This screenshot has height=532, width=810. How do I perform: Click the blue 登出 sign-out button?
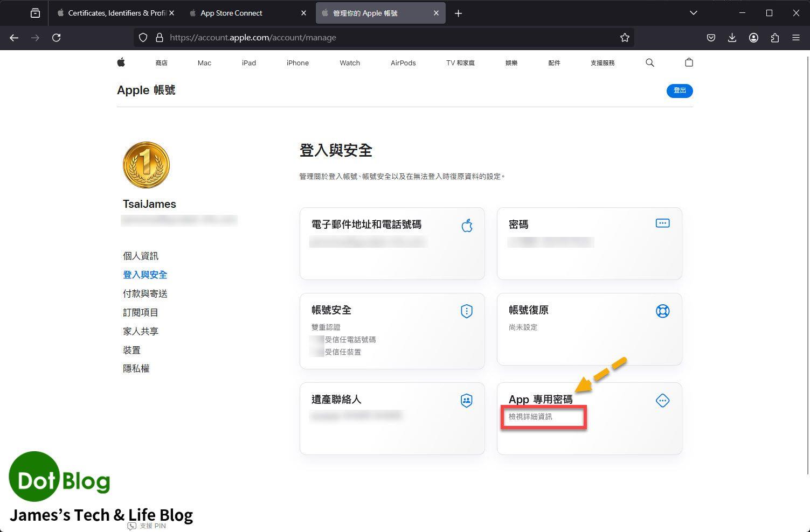(679, 90)
